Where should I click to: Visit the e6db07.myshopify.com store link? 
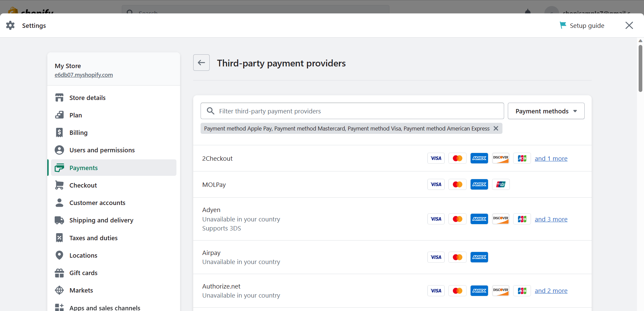(84, 75)
